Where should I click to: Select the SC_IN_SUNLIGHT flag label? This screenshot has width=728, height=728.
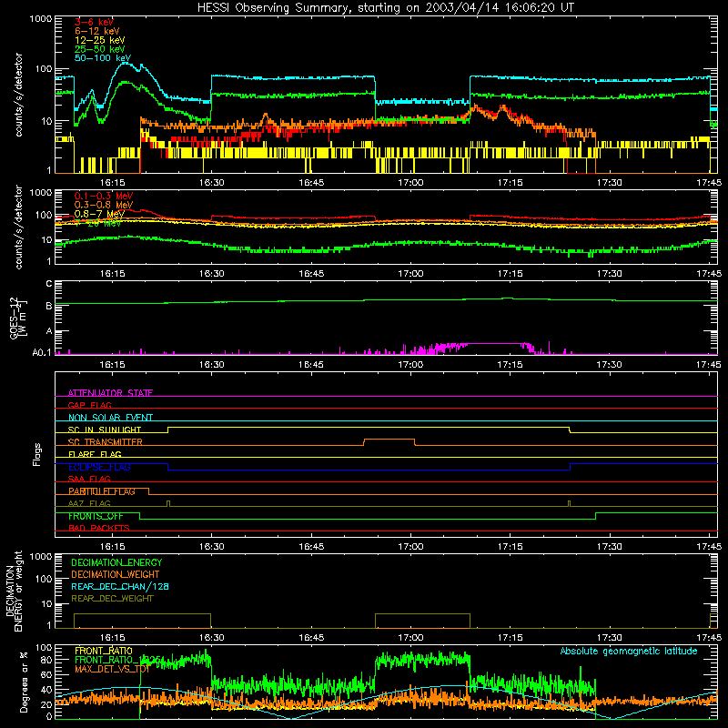[105, 430]
